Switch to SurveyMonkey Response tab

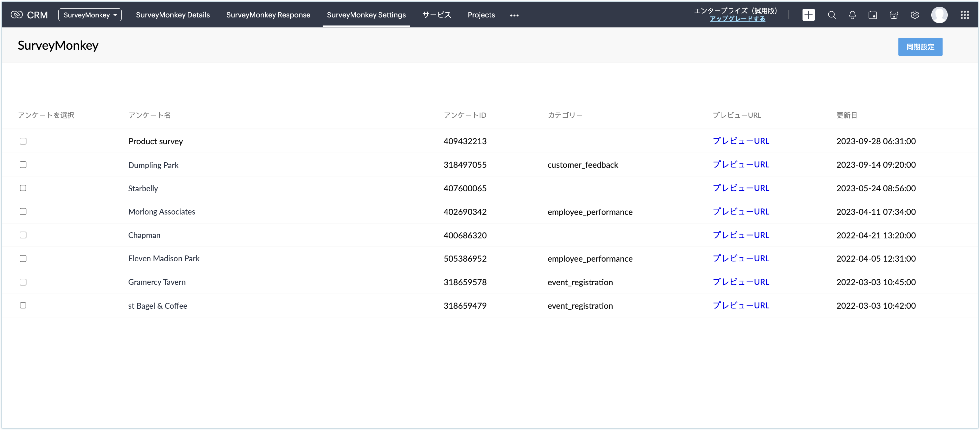(x=268, y=15)
